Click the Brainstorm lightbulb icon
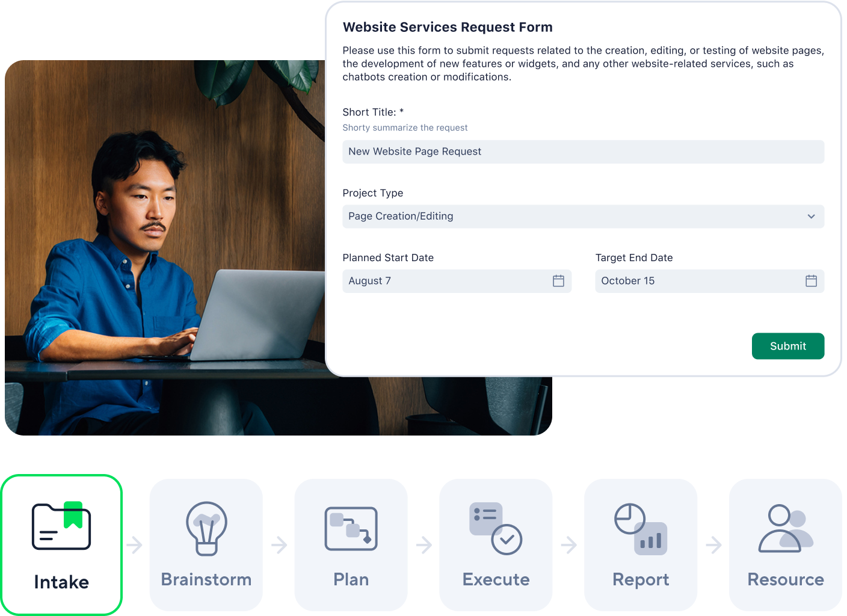Image resolution: width=847 pixels, height=616 pixels. coord(206,528)
